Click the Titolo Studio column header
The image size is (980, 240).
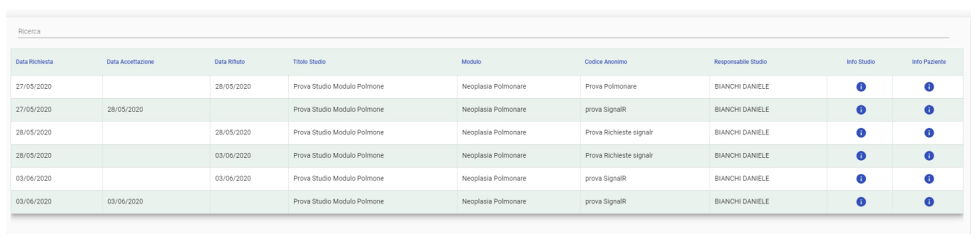[x=309, y=62]
